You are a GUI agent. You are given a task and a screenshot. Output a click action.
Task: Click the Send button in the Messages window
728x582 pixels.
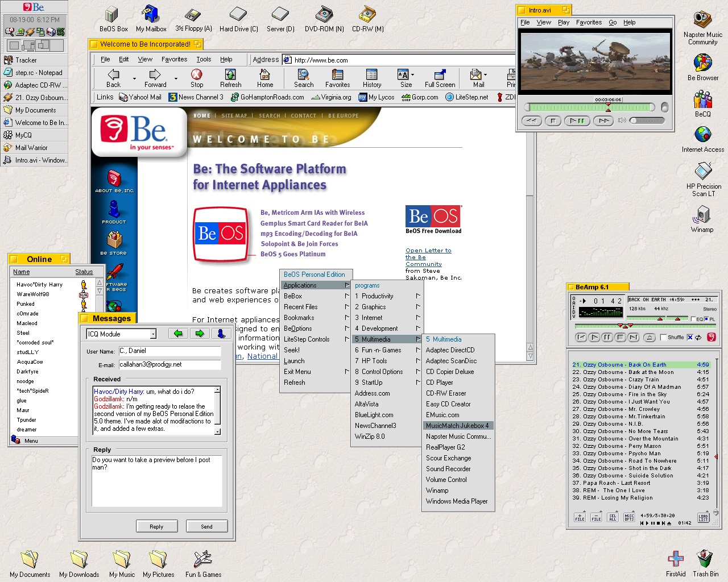[x=206, y=527]
